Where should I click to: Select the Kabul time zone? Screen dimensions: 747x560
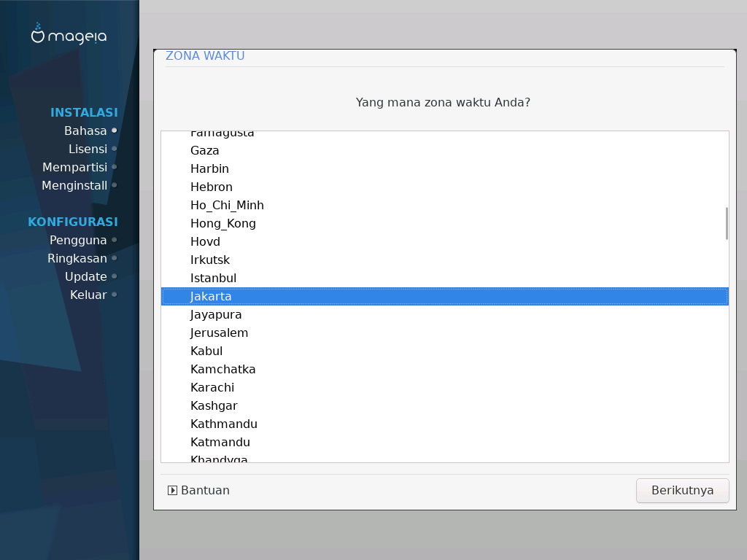[206, 351]
